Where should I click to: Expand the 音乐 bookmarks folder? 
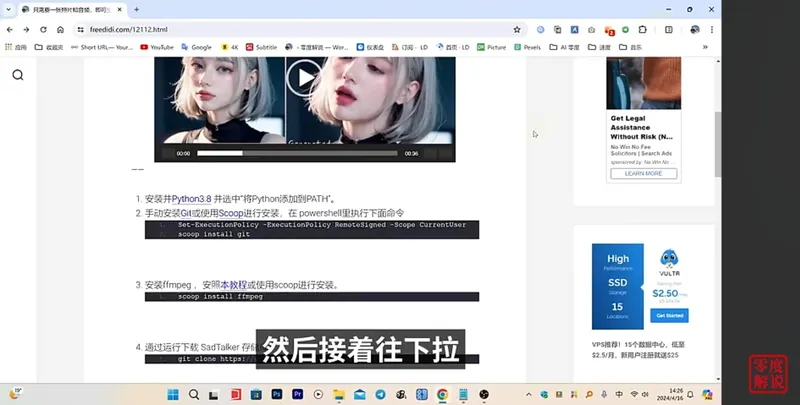point(630,47)
